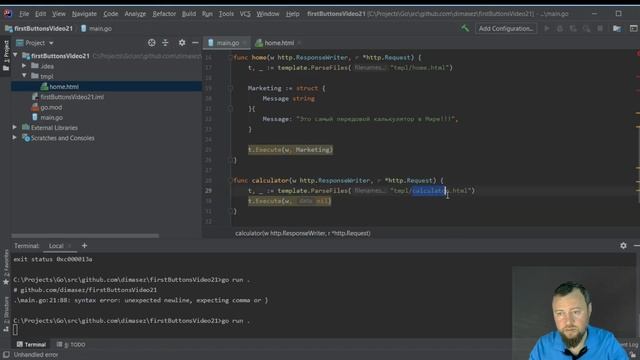Click the t.Execute(w, Marketing) line

click(290, 150)
